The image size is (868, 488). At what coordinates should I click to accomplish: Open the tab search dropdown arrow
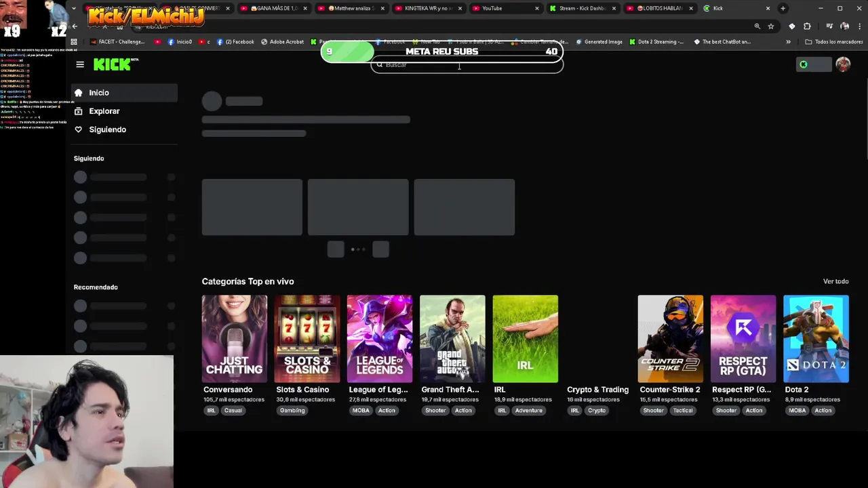[x=73, y=8]
